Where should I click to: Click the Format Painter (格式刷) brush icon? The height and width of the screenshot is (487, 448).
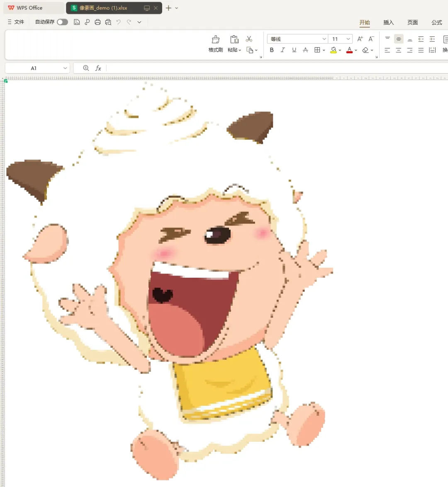pos(215,39)
